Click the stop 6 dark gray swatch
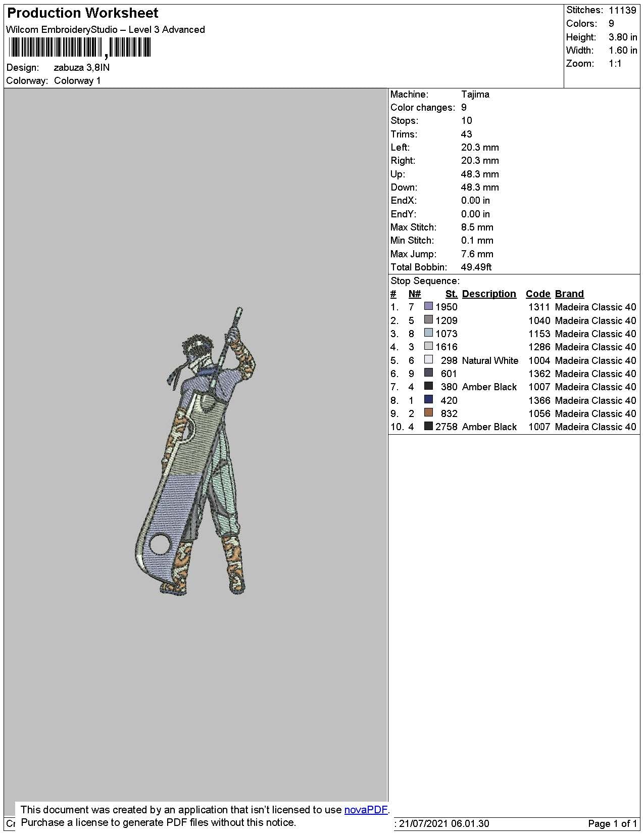 [428, 373]
